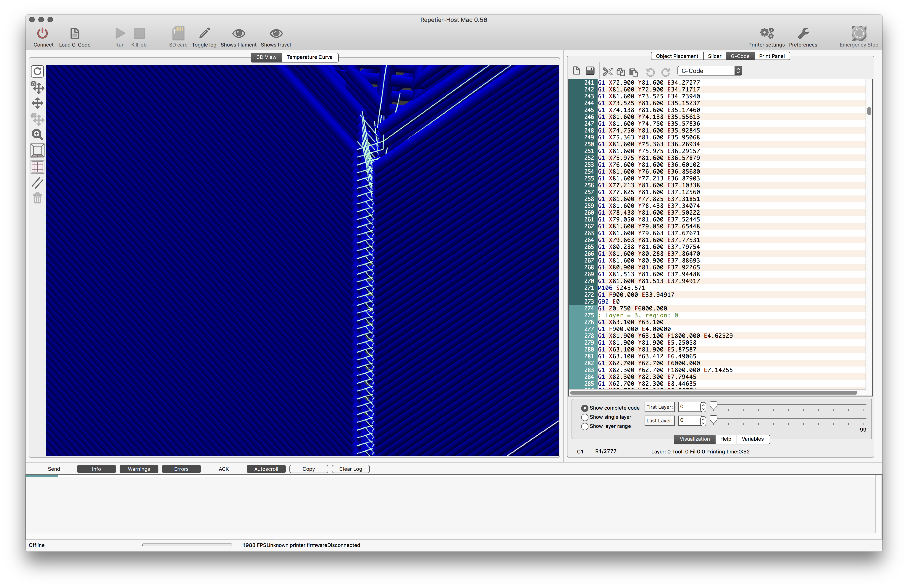
Task: Hit the Emergency Stop button
Action: 859,34
